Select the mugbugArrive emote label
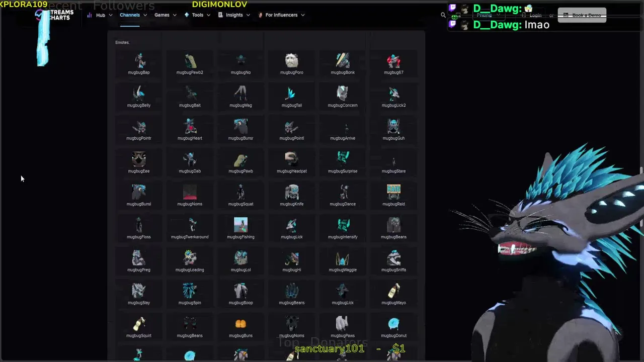This screenshot has width=644, height=362. [343, 138]
